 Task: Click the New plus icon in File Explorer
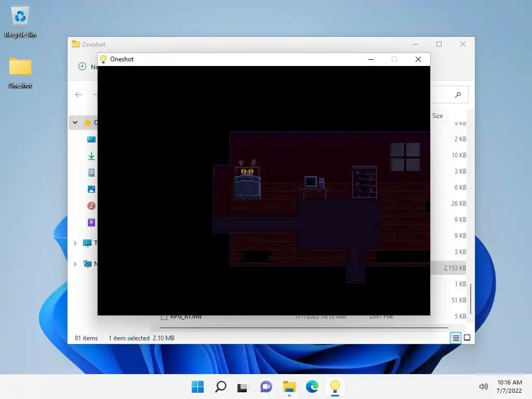coord(83,66)
